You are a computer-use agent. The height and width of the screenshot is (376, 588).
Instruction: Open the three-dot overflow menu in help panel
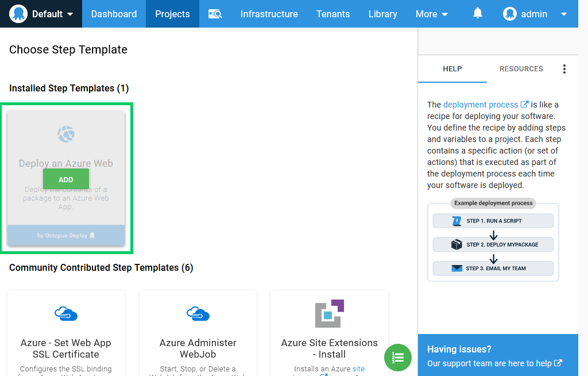564,69
